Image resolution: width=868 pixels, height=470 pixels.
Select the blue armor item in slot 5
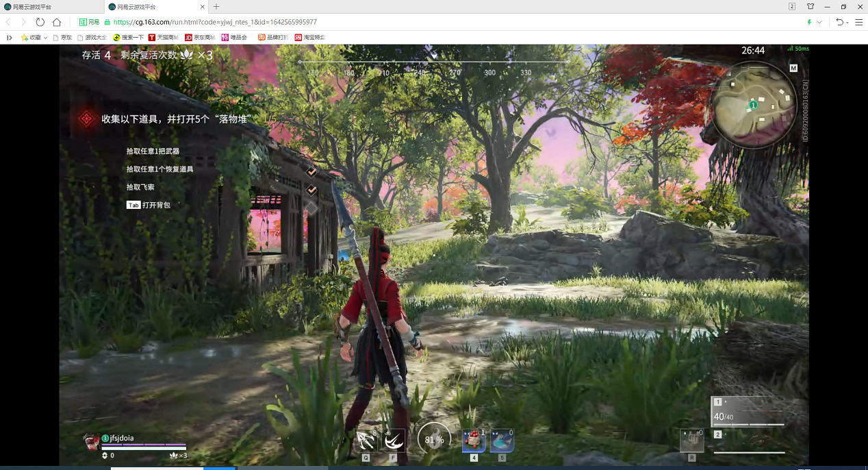[502, 441]
